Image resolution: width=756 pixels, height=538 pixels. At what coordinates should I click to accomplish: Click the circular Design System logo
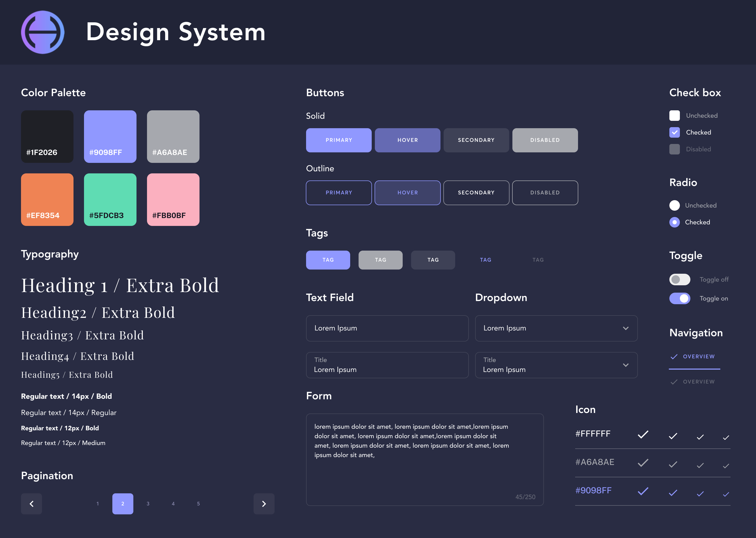(x=43, y=32)
